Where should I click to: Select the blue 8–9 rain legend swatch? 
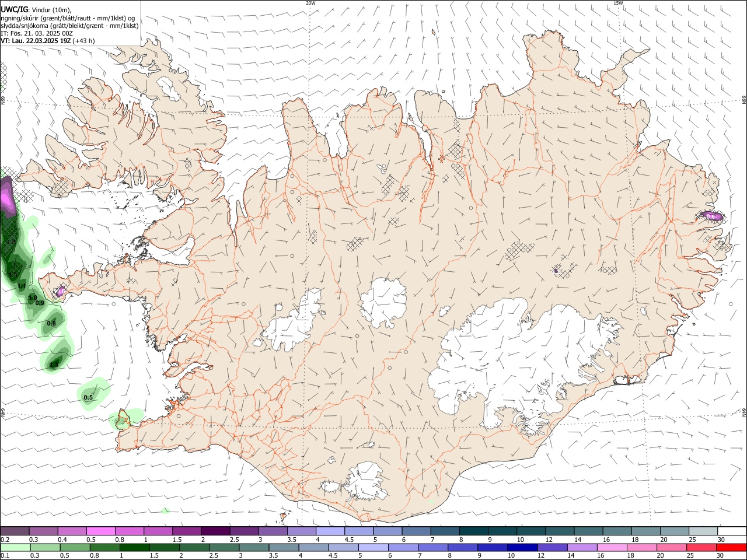(x=462, y=547)
